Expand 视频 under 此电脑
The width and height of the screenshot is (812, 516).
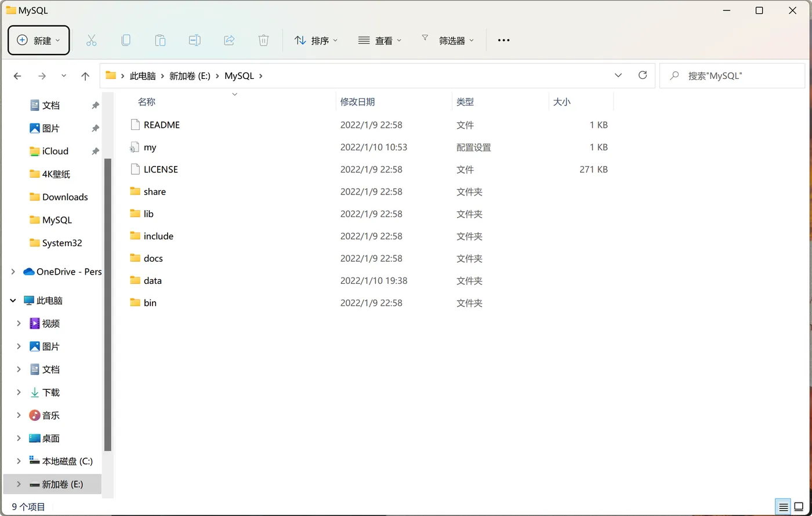click(x=19, y=323)
